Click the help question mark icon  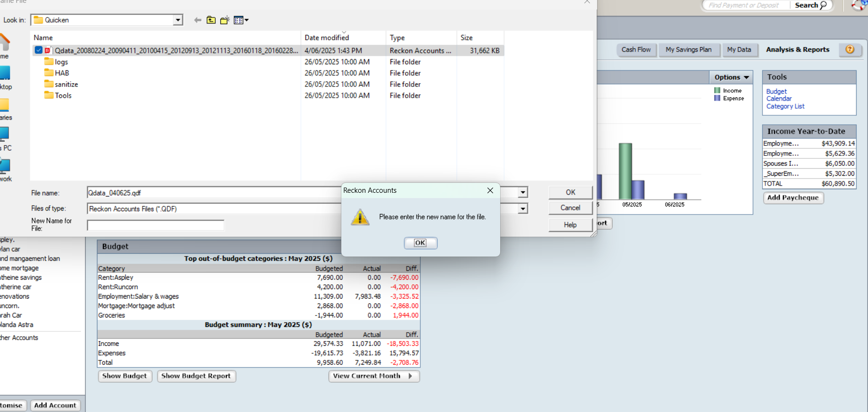point(850,49)
